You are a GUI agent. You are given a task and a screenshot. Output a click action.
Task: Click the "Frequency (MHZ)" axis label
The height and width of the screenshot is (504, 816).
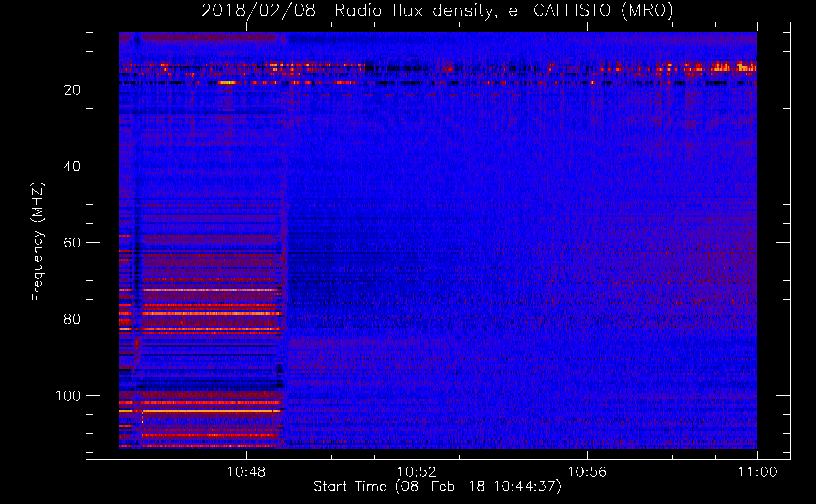pos(38,241)
